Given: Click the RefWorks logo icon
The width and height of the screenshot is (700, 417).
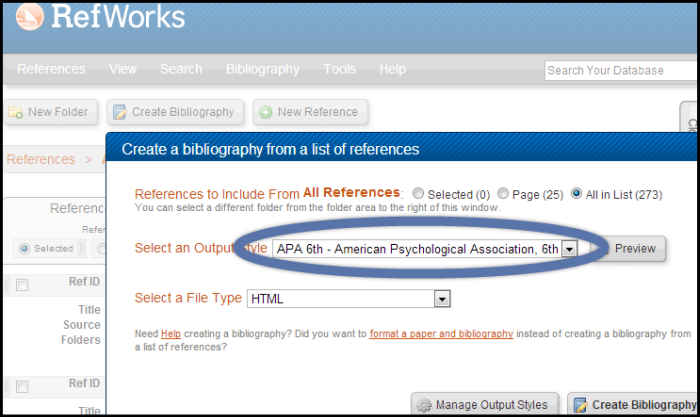Looking at the screenshot, I should click(x=30, y=17).
